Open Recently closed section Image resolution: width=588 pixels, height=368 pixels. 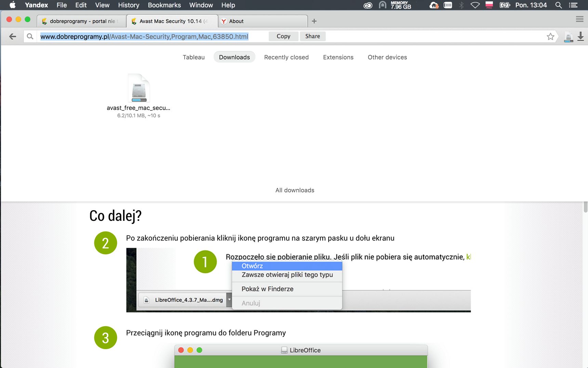(286, 57)
